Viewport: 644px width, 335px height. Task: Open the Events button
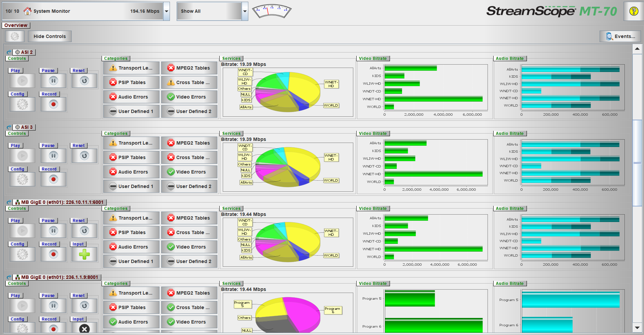click(x=620, y=36)
